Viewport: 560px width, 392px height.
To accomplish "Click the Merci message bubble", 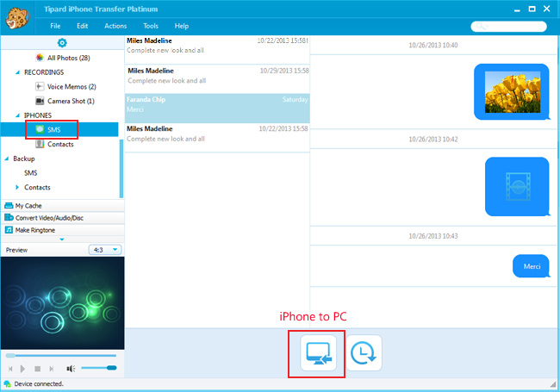I will (532, 266).
